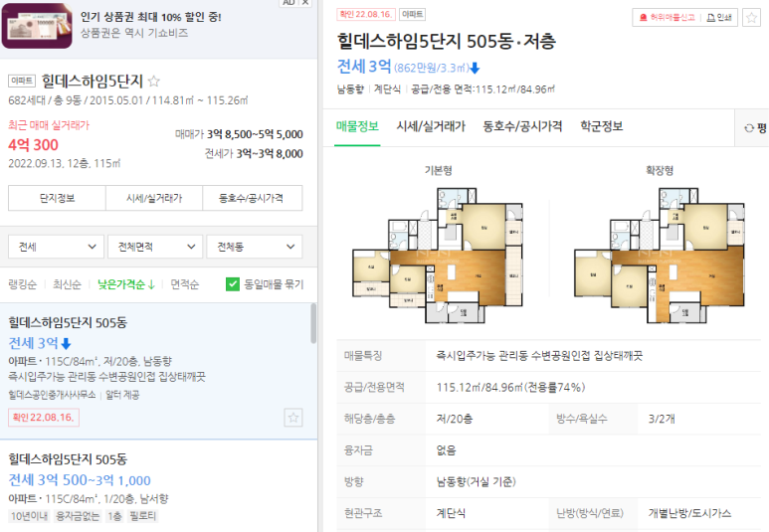Report fake listing via 허위매물신고 icon
Screen dimensions: 769x532
point(644,18)
